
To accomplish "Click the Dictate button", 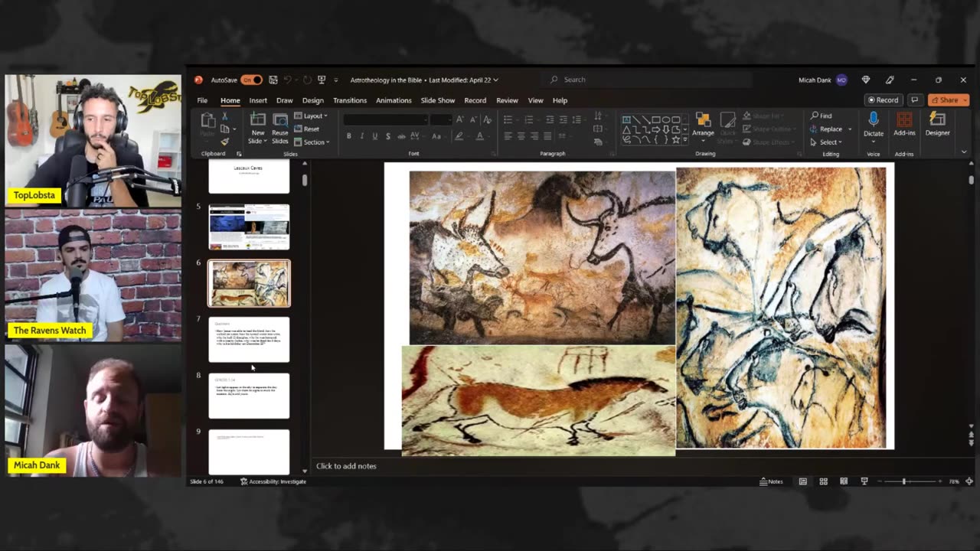I will (874, 125).
